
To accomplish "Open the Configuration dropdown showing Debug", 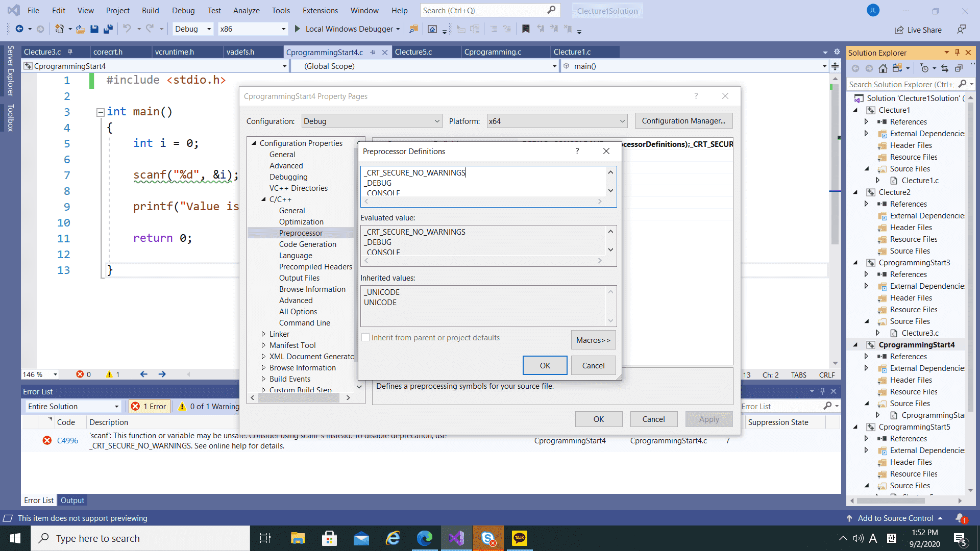I will point(372,121).
